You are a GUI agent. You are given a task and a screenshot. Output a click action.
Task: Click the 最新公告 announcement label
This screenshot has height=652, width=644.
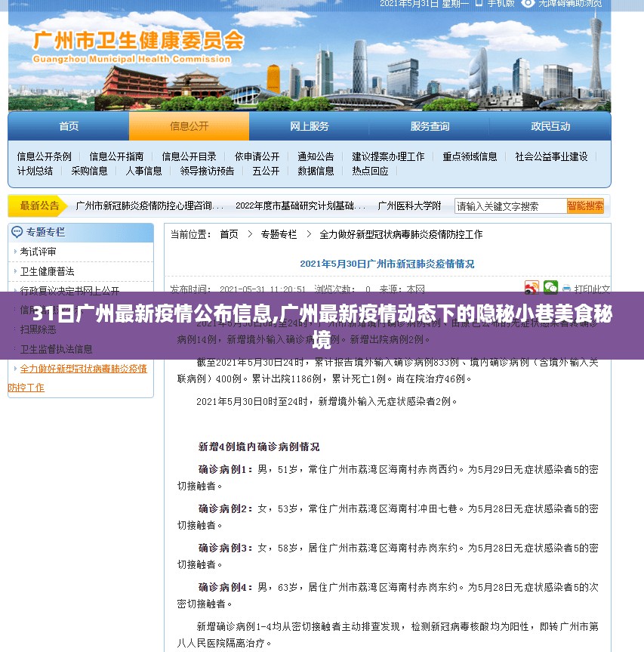(39, 205)
